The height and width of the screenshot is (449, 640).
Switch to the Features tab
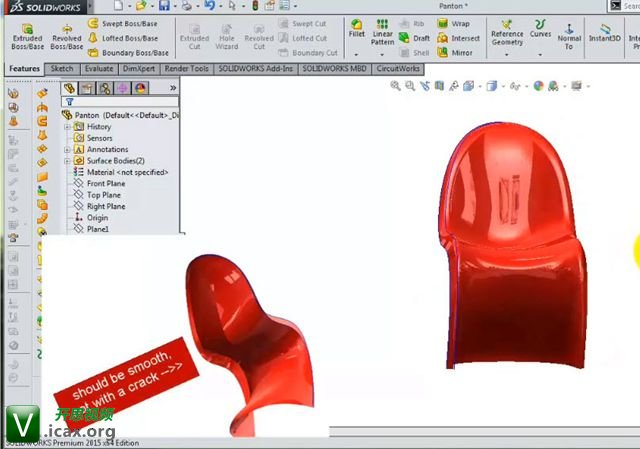coord(24,69)
